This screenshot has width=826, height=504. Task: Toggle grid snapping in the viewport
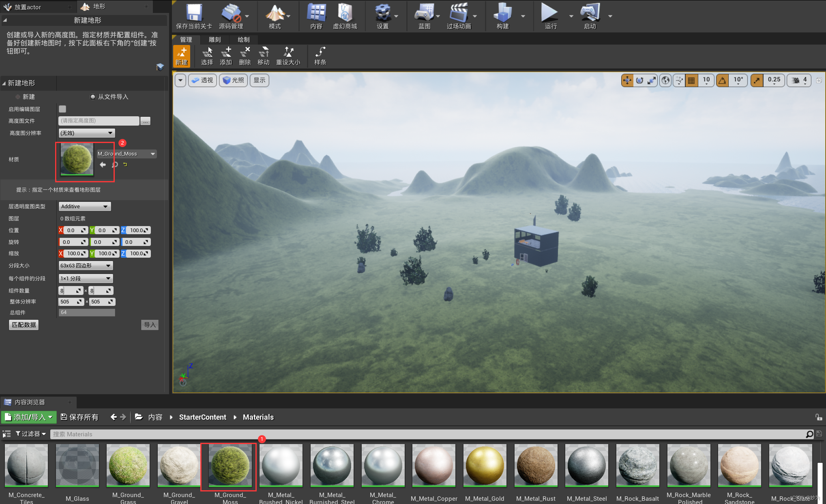pos(691,80)
